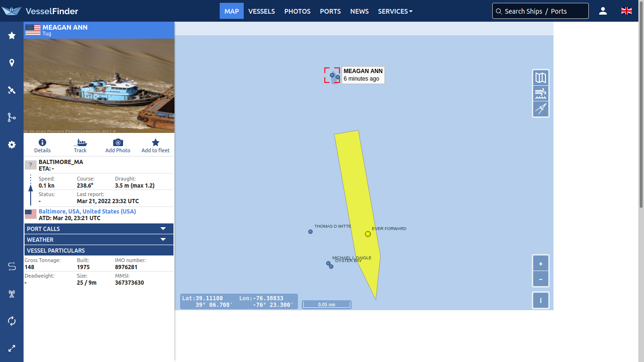This screenshot has height=362, width=644.
Task: Switch to the MAP tab
Action: click(x=231, y=11)
